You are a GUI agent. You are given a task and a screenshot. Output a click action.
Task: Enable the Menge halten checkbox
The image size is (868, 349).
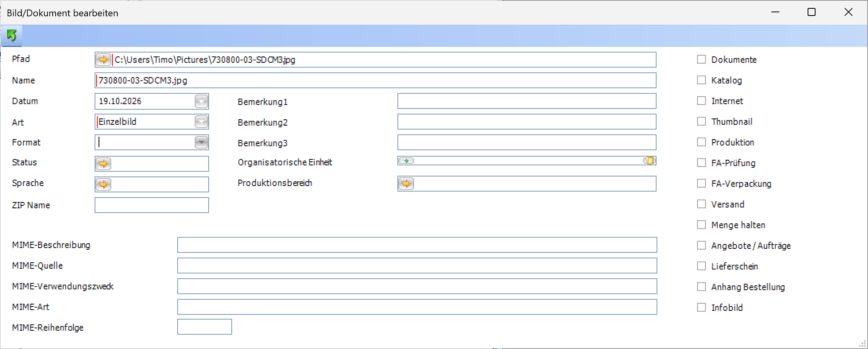(x=701, y=225)
